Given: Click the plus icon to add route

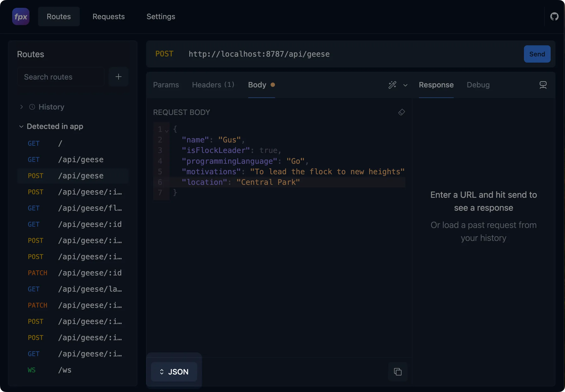Looking at the screenshot, I should (118, 77).
